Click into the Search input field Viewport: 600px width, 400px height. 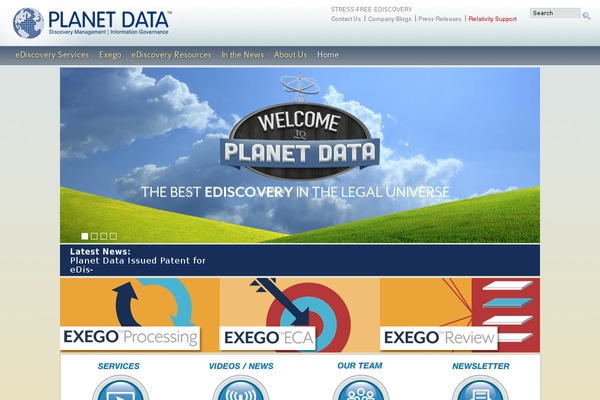555,13
